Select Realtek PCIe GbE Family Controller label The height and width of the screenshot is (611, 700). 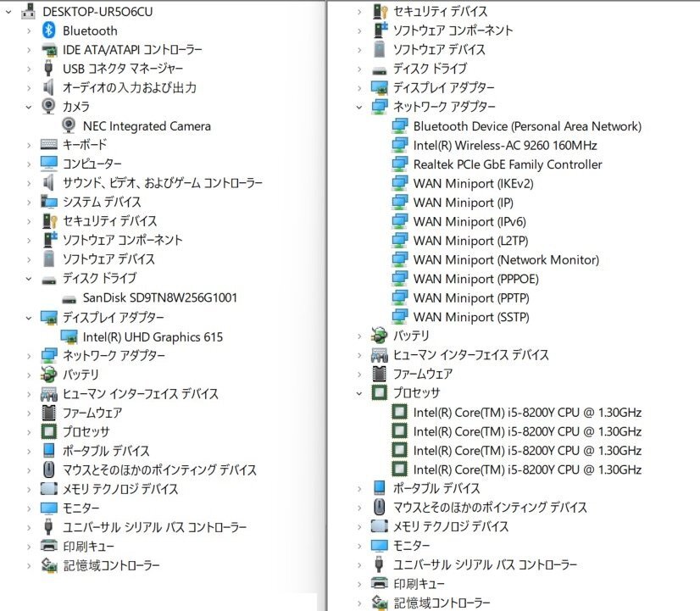508,164
